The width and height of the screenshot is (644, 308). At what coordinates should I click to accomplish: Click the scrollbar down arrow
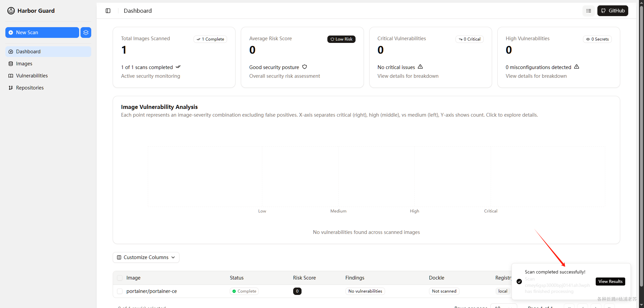pos(641,305)
